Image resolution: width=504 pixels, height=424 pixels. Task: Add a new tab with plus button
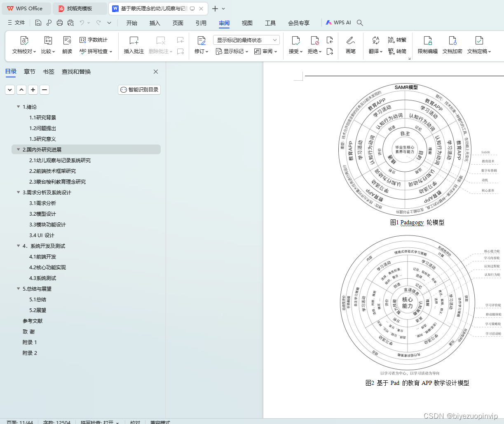coord(215,8)
